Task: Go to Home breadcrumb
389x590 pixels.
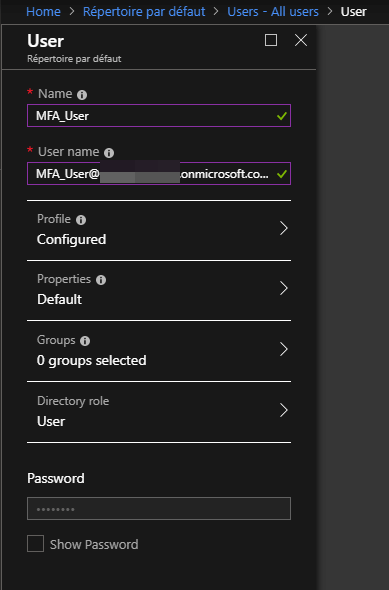Action: 43,12
